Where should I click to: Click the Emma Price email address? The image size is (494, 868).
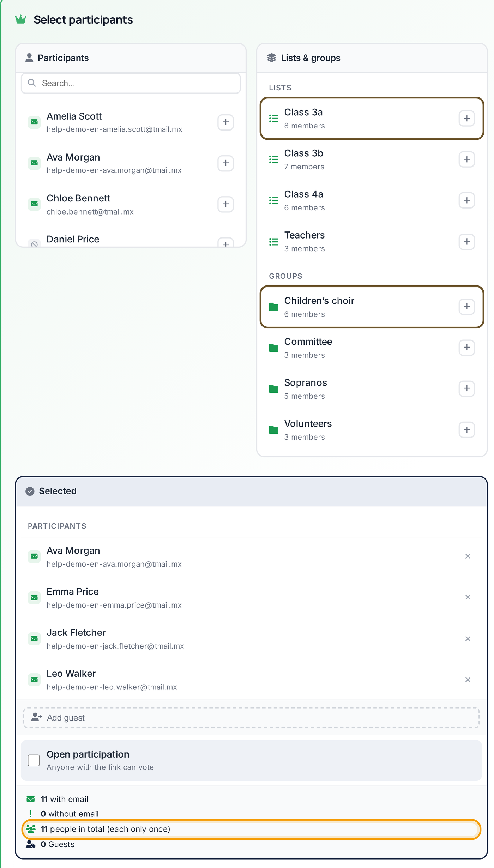click(114, 605)
